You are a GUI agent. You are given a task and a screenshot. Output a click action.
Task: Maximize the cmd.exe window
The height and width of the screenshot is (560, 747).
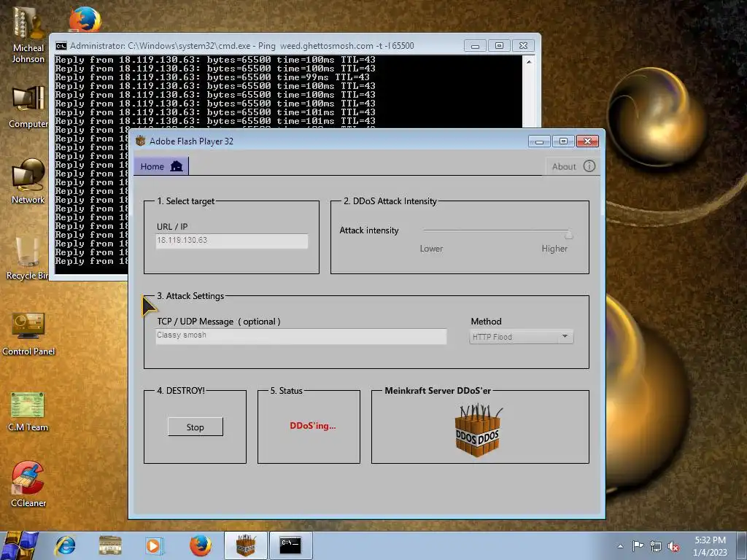click(x=499, y=46)
